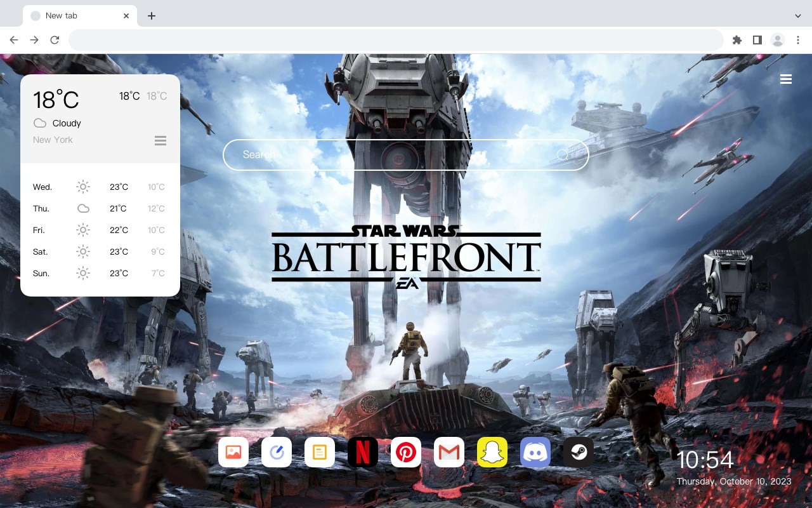Screen dimensions: 812x508
Task: Focus the browser address bar
Action: [396, 40]
